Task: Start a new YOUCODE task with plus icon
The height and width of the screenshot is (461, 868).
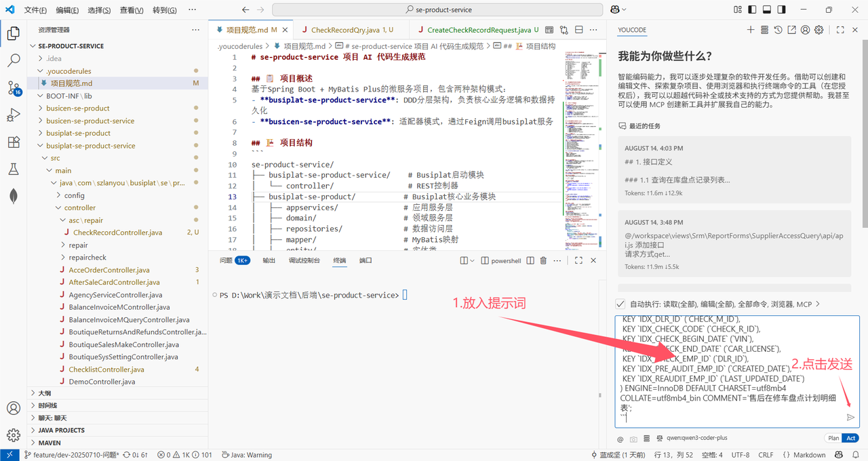Action: point(751,30)
